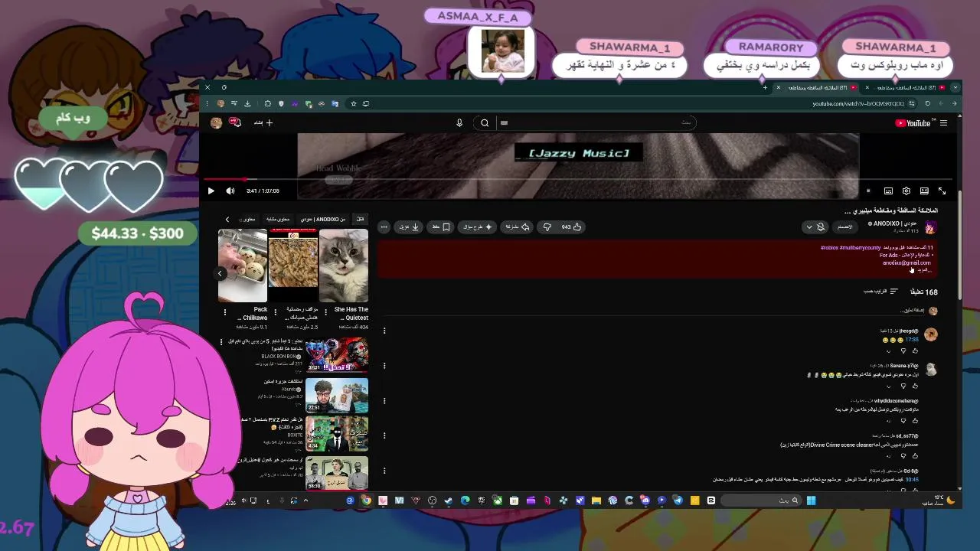Like the comment by @jheegd
The image size is (980, 551).
(915, 350)
